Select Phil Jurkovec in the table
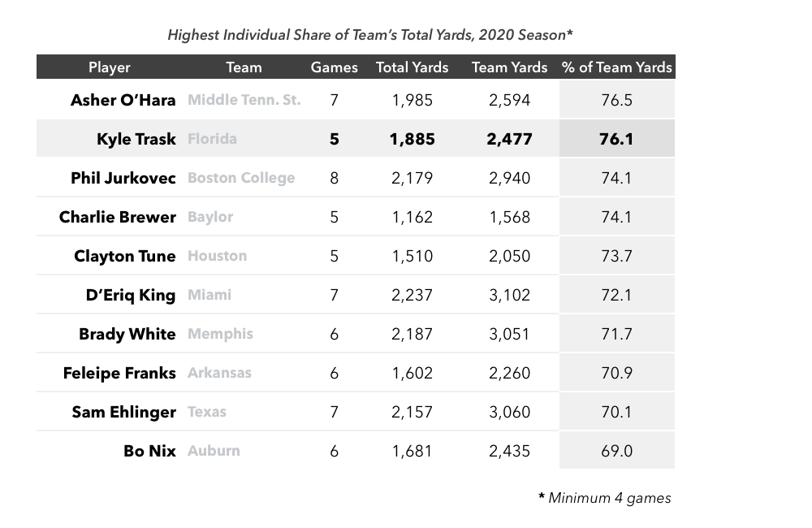The width and height of the screenshot is (812, 528). [x=123, y=178]
